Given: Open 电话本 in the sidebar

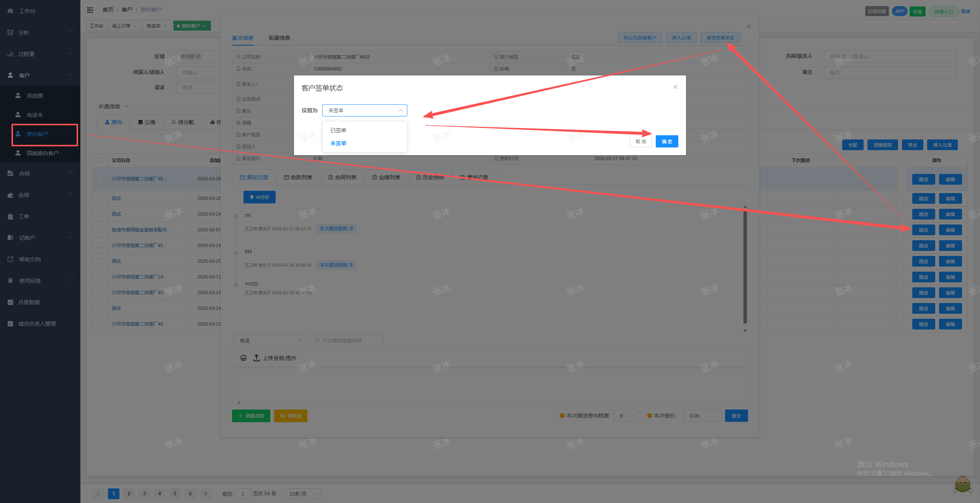Looking at the screenshot, I should (34, 115).
